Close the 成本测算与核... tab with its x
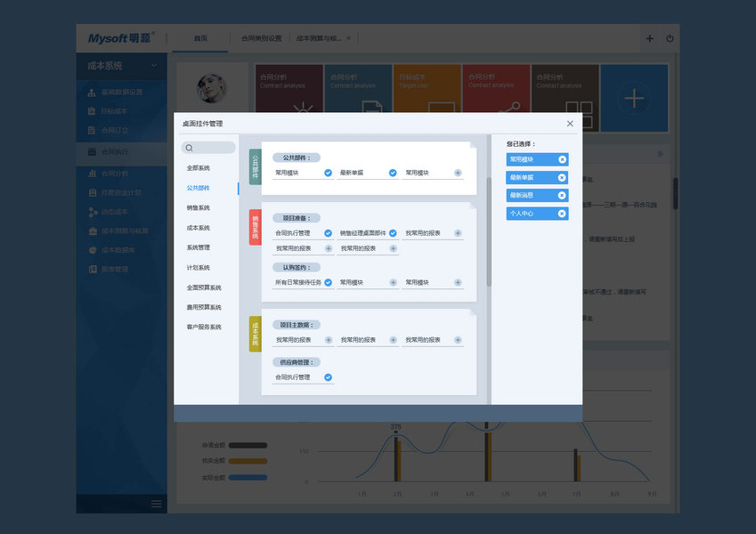The image size is (756, 534). point(348,38)
